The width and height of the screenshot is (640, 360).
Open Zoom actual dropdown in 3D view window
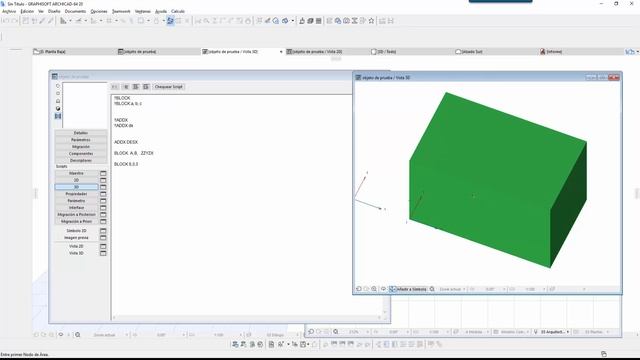(452, 289)
